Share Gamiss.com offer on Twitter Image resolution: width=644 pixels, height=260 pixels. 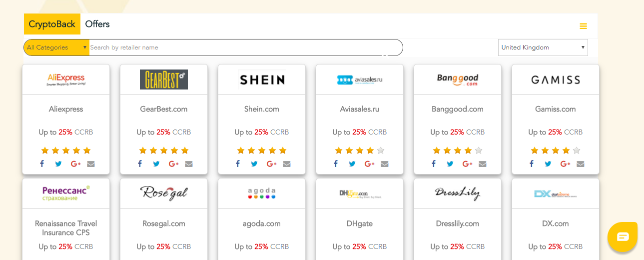point(548,163)
